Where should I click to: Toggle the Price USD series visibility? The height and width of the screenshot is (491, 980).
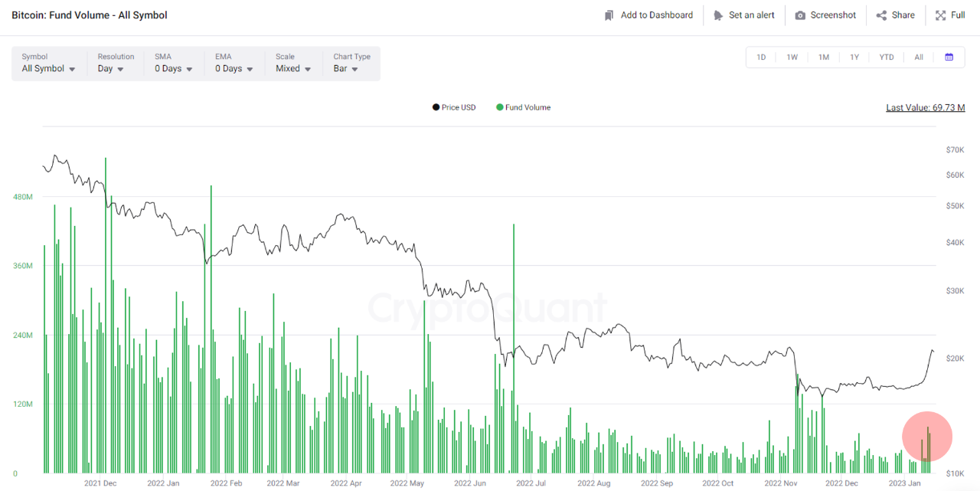click(454, 107)
